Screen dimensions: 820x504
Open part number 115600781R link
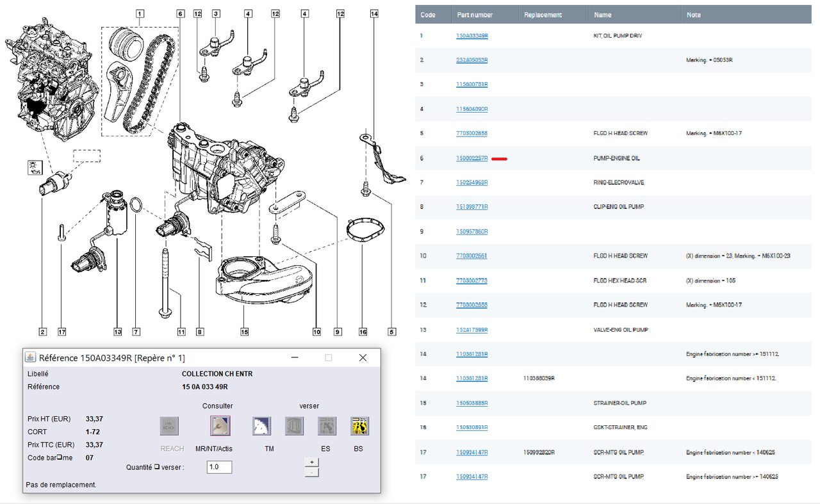(472, 85)
